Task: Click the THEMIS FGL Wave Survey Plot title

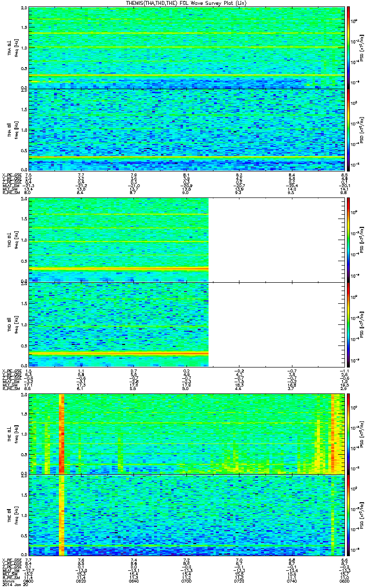Action: tap(187, 3)
